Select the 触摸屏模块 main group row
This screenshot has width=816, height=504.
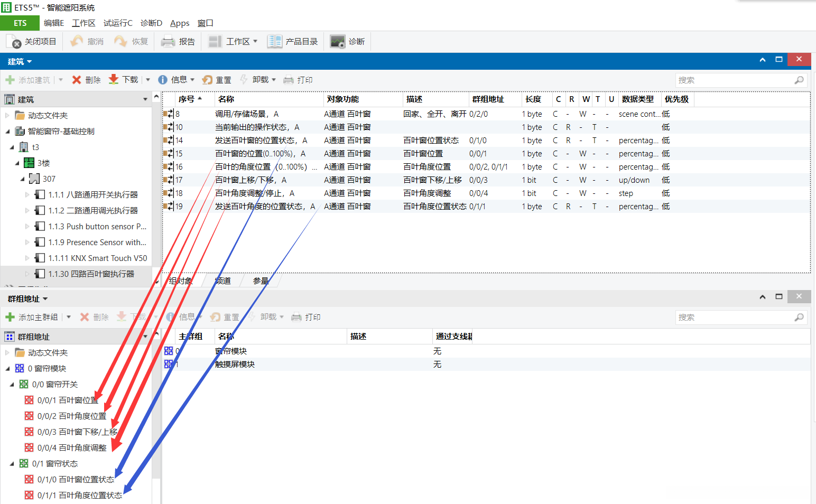point(486,364)
